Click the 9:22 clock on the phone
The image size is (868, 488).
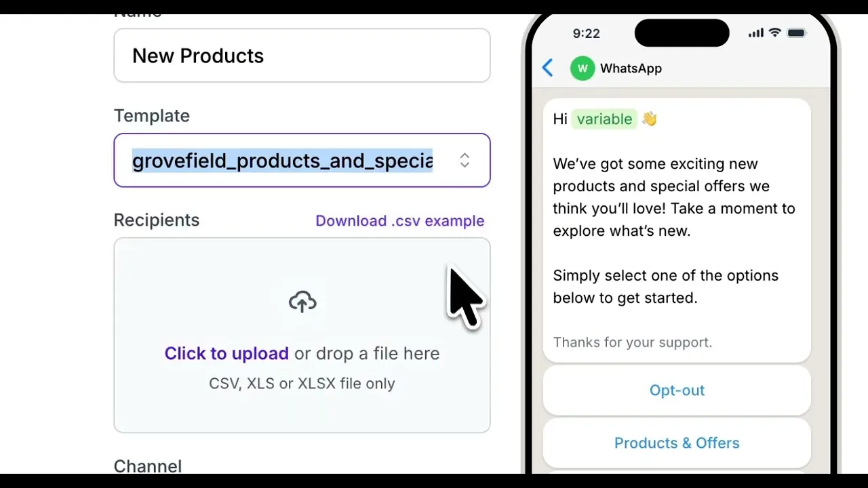(586, 33)
